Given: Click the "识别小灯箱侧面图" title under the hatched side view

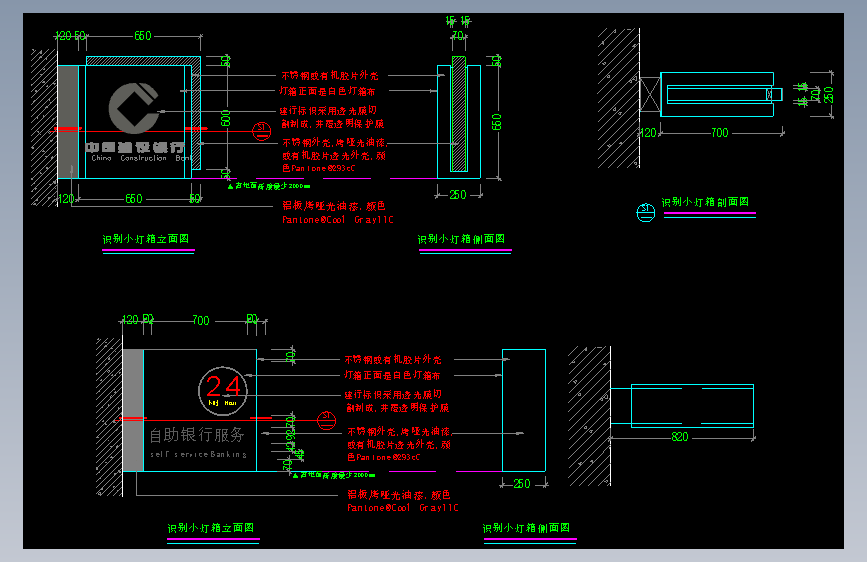Looking at the screenshot, I should (x=461, y=239).
